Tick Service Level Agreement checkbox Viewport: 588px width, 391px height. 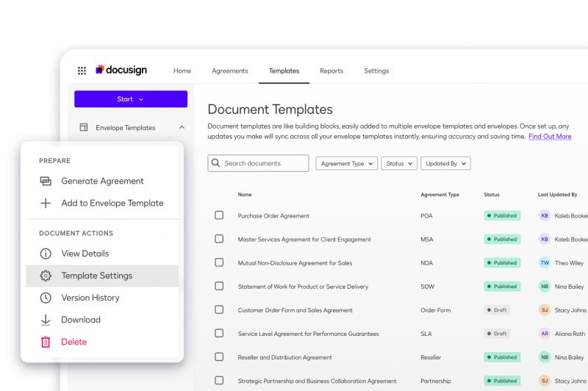[x=219, y=333]
